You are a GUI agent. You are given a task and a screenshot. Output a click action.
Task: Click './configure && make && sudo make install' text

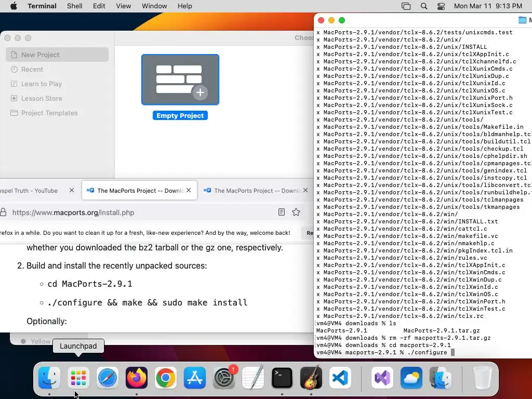click(x=147, y=302)
